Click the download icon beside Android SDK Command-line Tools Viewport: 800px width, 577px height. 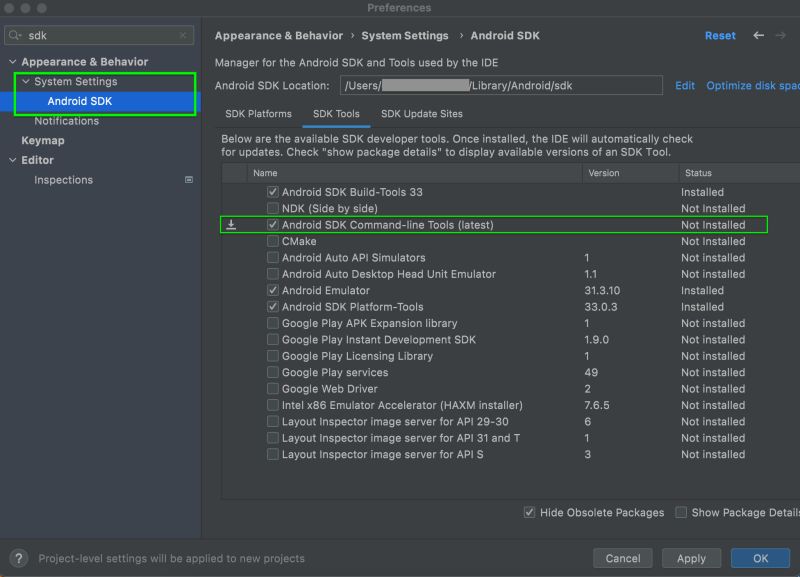tap(230, 224)
